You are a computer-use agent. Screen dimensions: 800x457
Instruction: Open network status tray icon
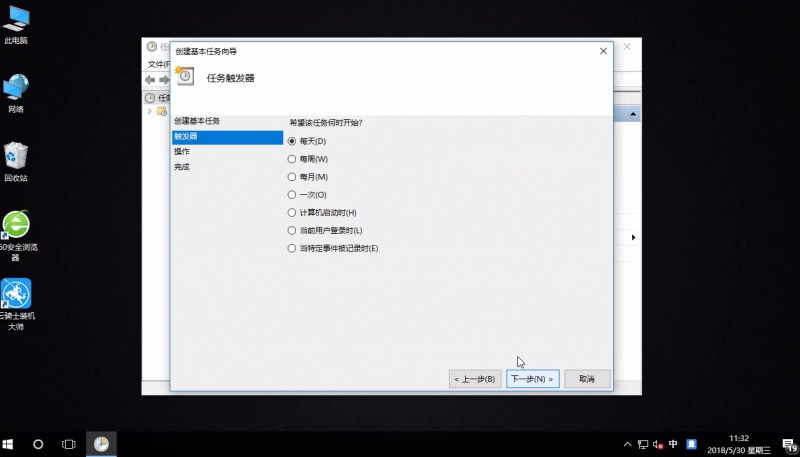(643, 444)
